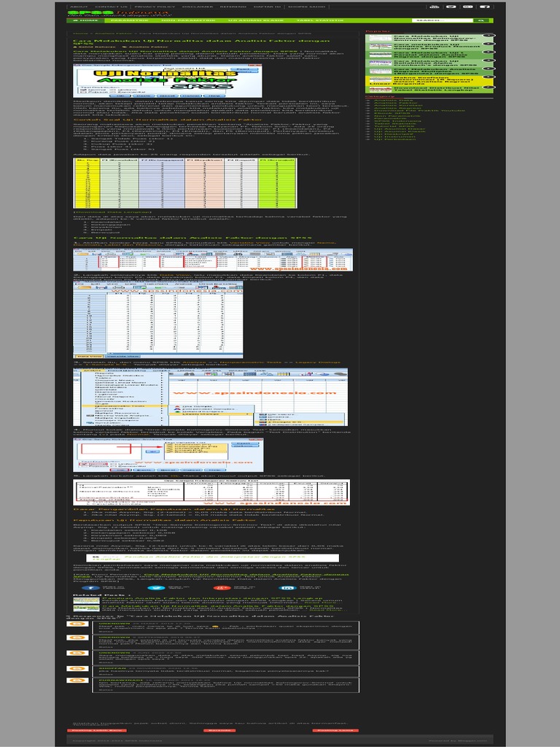This screenshot has width=560, height=747.
Task: Select the Analisis Faktor category in sidebar
Action: pos(394,104)
